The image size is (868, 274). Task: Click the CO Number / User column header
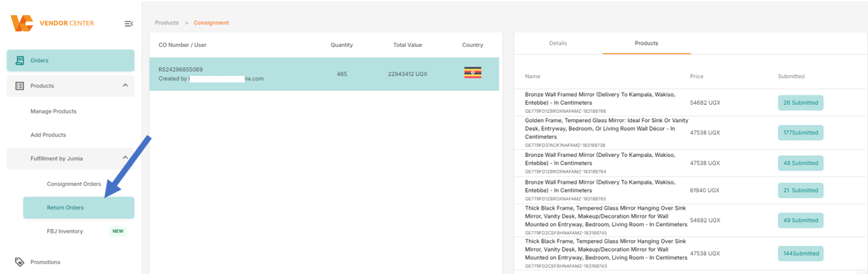click(182, 45)
